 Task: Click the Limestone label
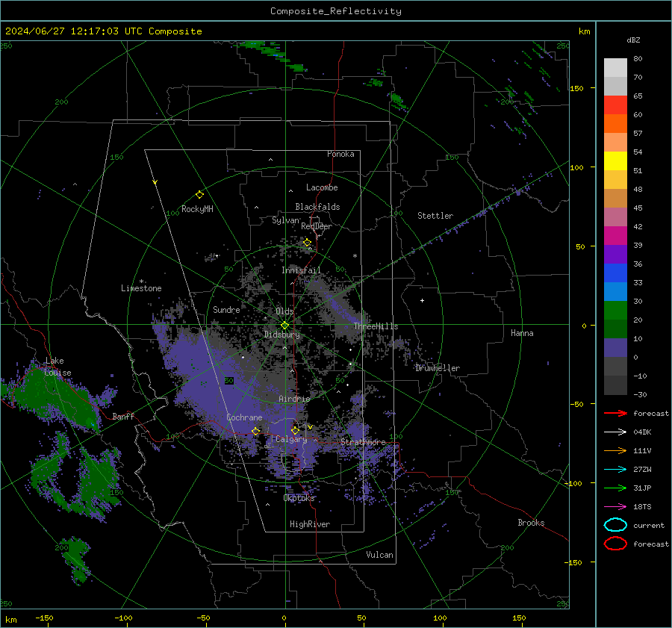point(141,288)
